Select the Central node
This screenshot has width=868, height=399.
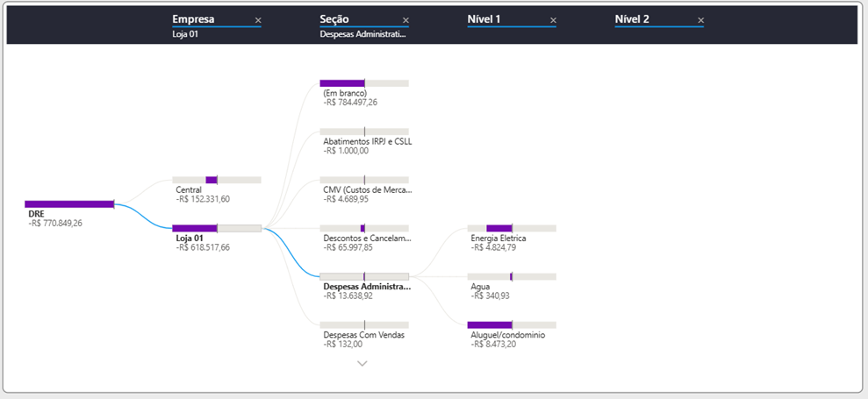click(x=217, y=180)
